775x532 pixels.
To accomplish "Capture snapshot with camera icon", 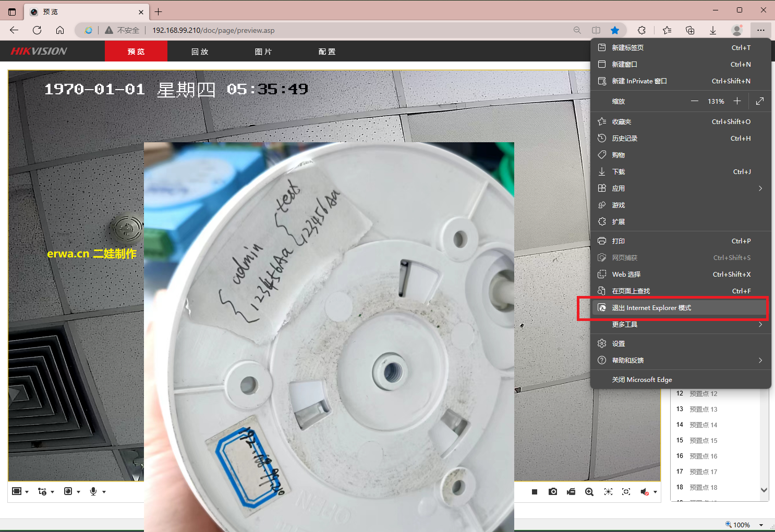I will 553,492.
